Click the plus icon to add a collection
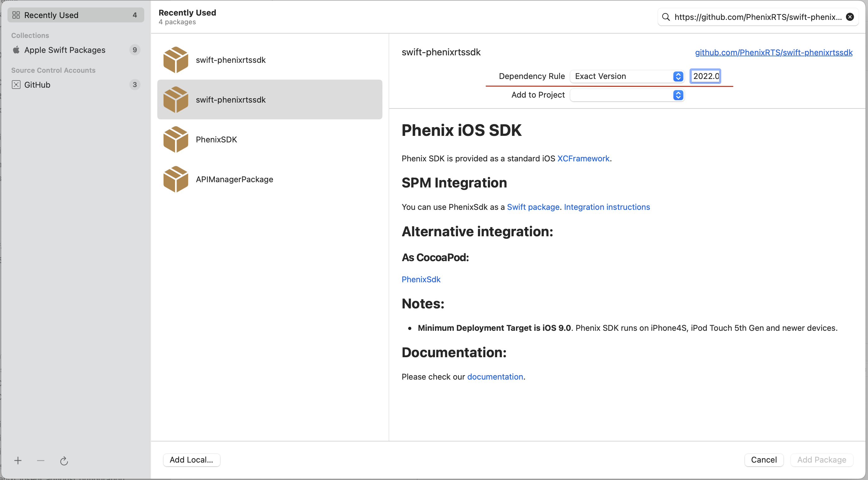 [x=18, y=460]
